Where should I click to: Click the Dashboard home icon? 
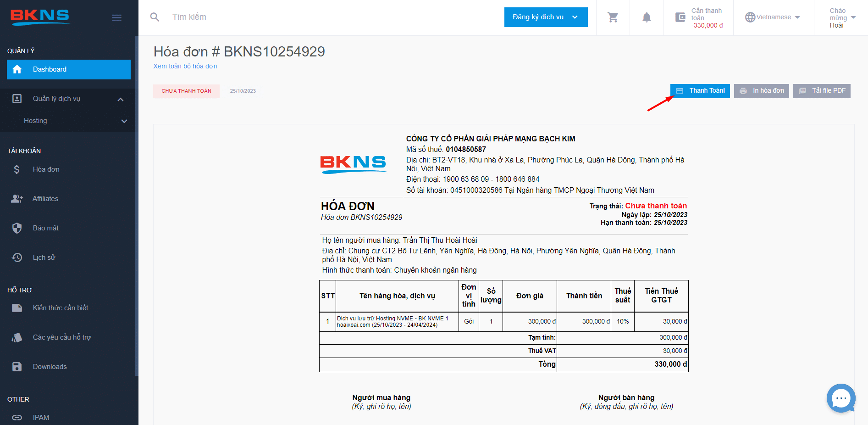17,69
